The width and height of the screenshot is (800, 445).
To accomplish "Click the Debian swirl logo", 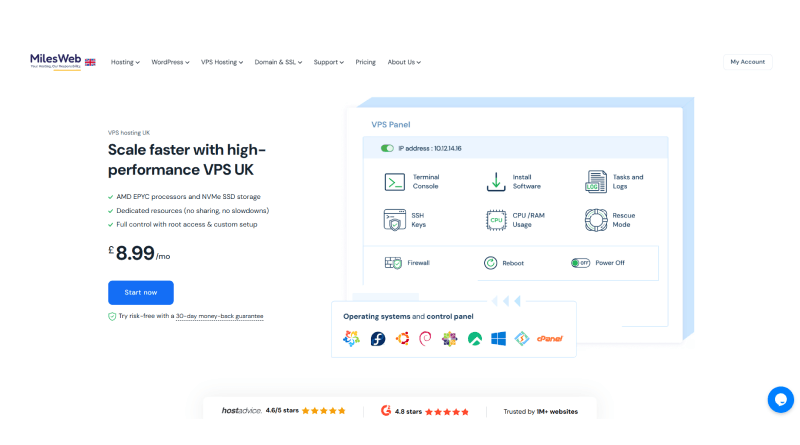I will (x=425, y=338).
